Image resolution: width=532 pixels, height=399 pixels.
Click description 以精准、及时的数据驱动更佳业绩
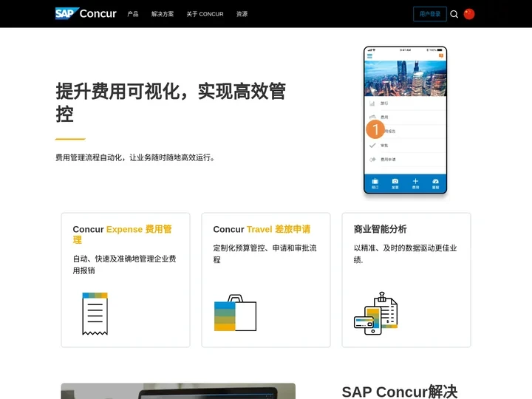[405, 253]
